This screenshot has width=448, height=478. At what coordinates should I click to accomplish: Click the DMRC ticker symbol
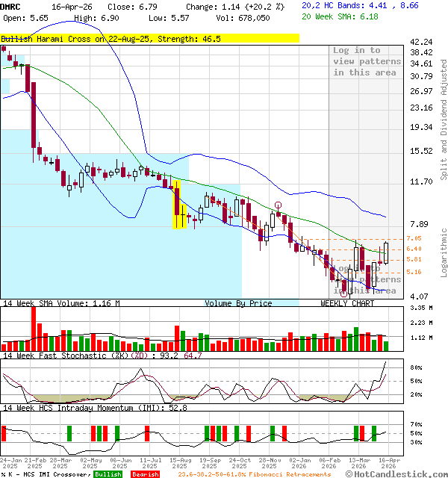[11, 6]
